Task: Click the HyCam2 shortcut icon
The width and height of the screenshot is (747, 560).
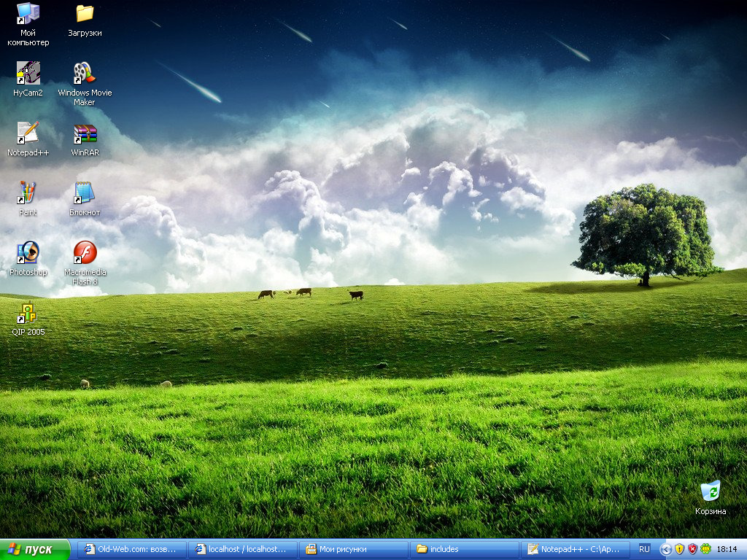Action: click(x=28, y=74)
